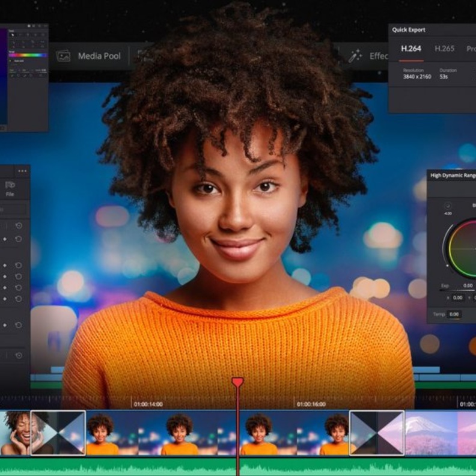Click the Media Pool label

tap(99, 56)
